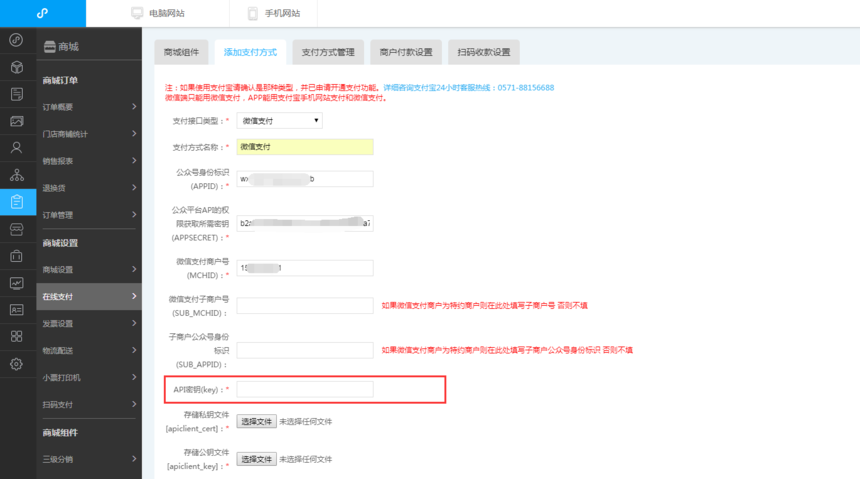Open the cube icon in sidebar
This screenshot has height=479, width=860.
[x=16, y=67]
